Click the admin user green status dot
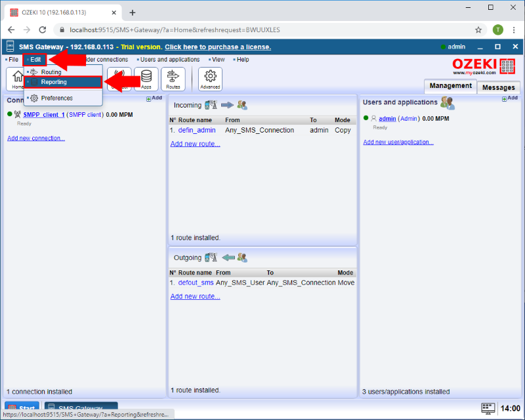 coord(366,118)
